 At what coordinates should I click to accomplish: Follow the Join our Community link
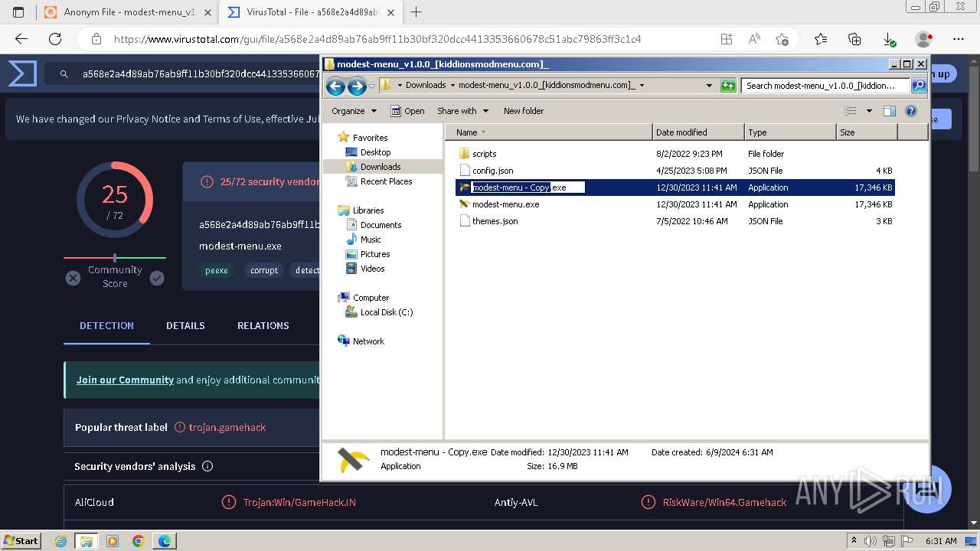[x=125, y=380]
